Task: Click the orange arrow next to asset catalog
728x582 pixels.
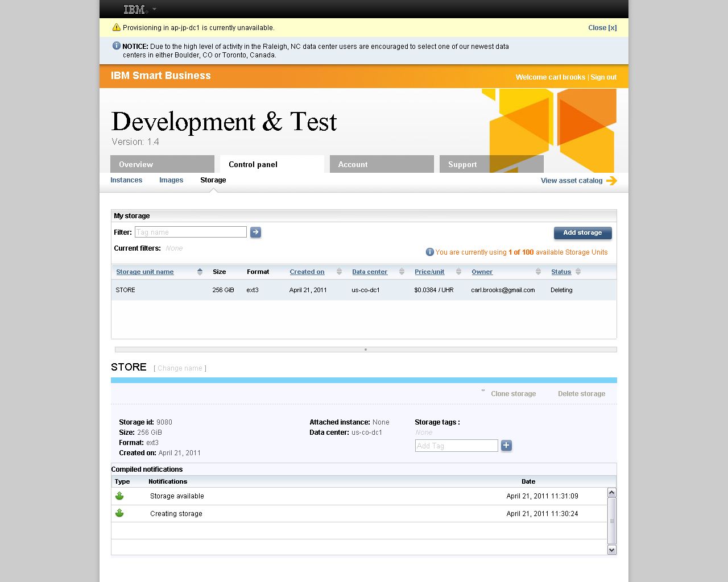Action: click(x=611, y=181)
